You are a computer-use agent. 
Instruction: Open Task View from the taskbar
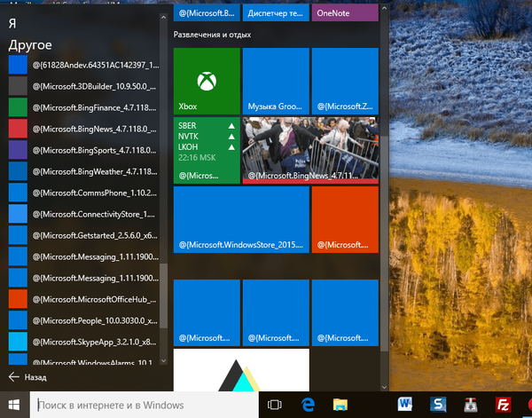coord(275,405)
